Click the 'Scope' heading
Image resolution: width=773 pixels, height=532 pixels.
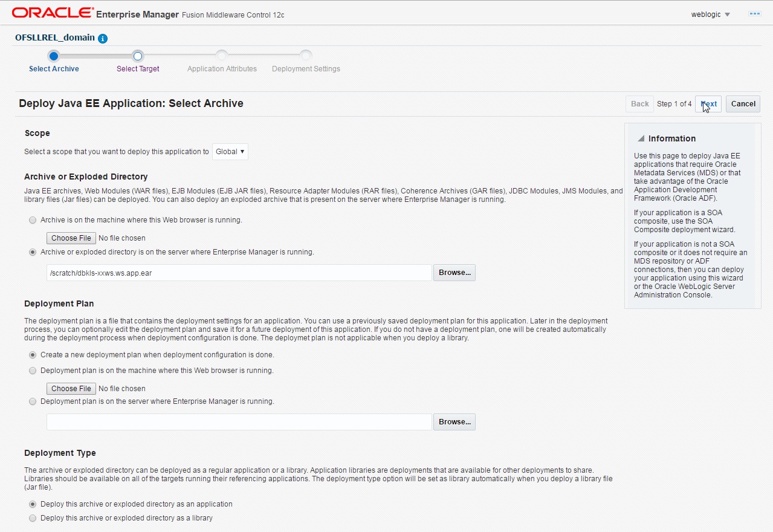click(37, 133)
